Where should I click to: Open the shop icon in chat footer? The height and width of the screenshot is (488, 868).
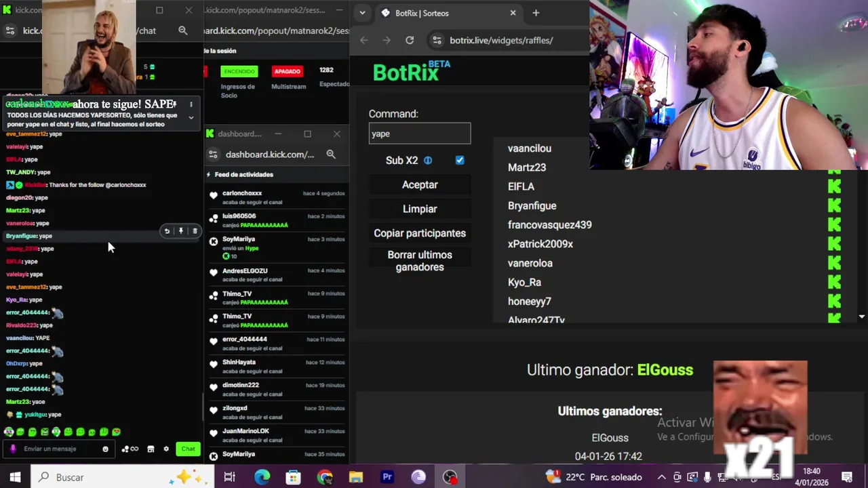pyautogui.click(x=151, y=449)
